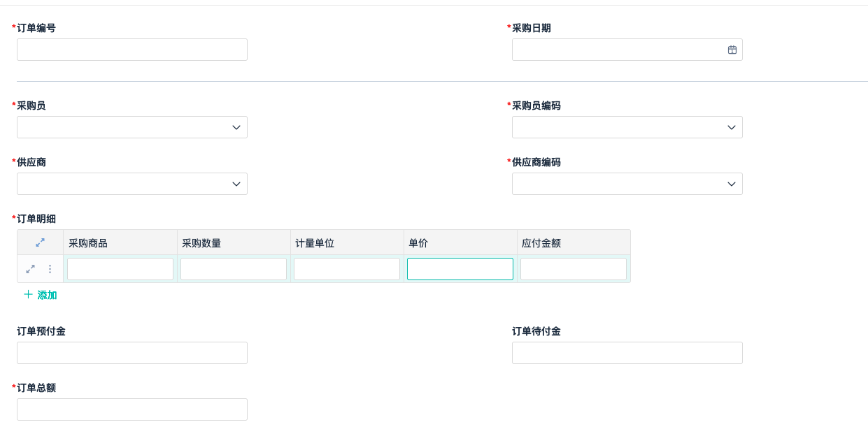Click the 添加 link to add row
This screenshot has width=868, height=443.
pos(47,295)
